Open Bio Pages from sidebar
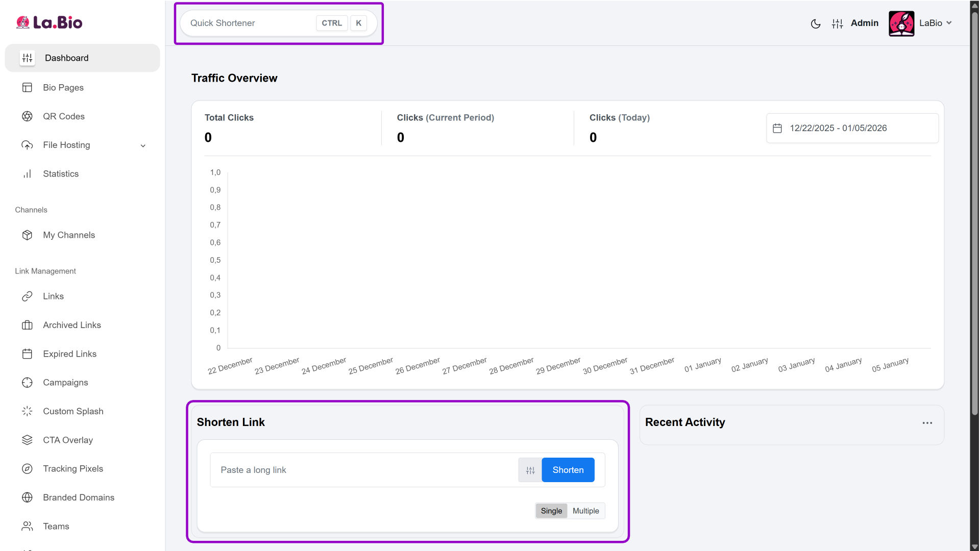This screenshot has width=980, height=551. pos(63,88)
